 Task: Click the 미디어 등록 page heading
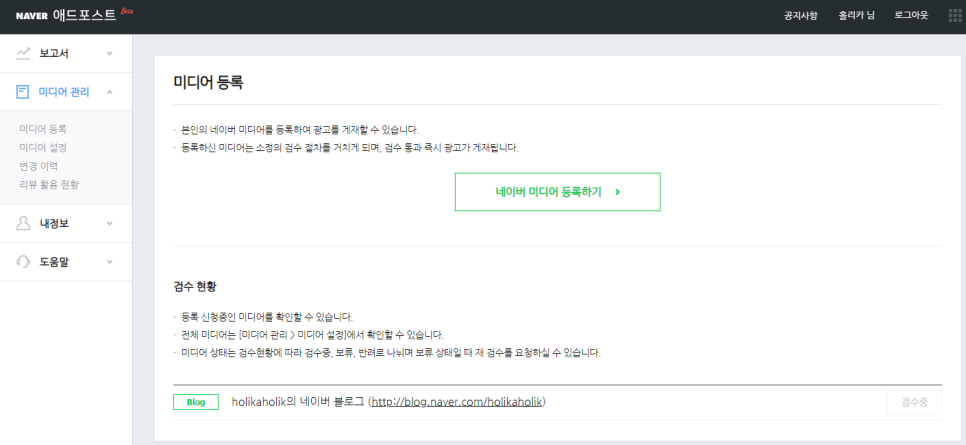pyautogui.click(x=208, y=82)
